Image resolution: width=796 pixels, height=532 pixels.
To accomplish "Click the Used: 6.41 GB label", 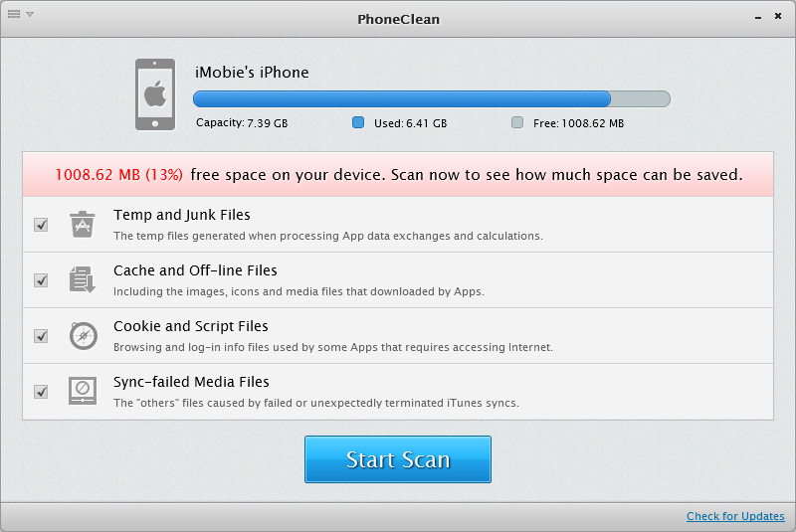I will coord(410,123).
